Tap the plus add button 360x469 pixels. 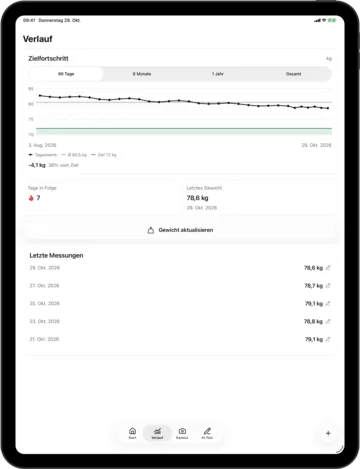(x=328, y=433)
